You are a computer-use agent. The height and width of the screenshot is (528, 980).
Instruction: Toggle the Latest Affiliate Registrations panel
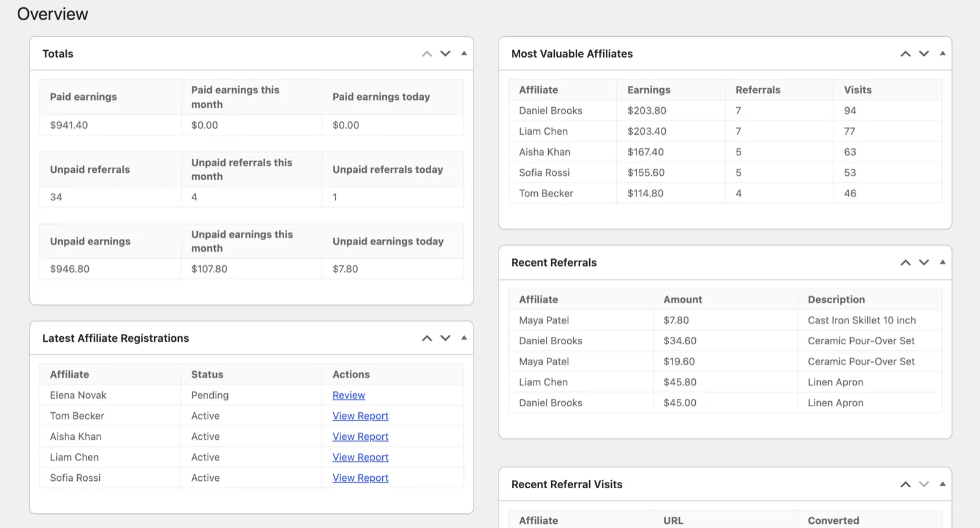point(464,338)
